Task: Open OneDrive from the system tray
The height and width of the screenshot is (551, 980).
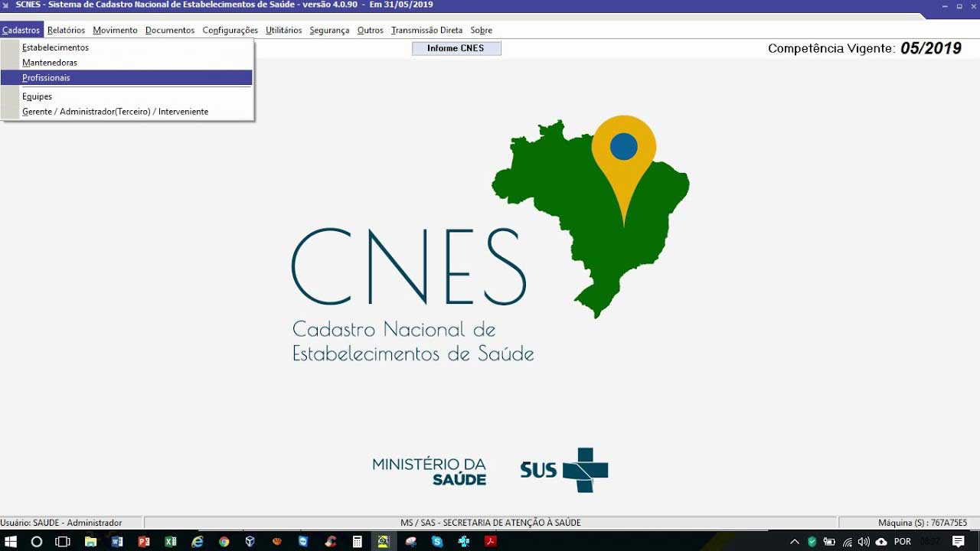Action: pos(881,541)
